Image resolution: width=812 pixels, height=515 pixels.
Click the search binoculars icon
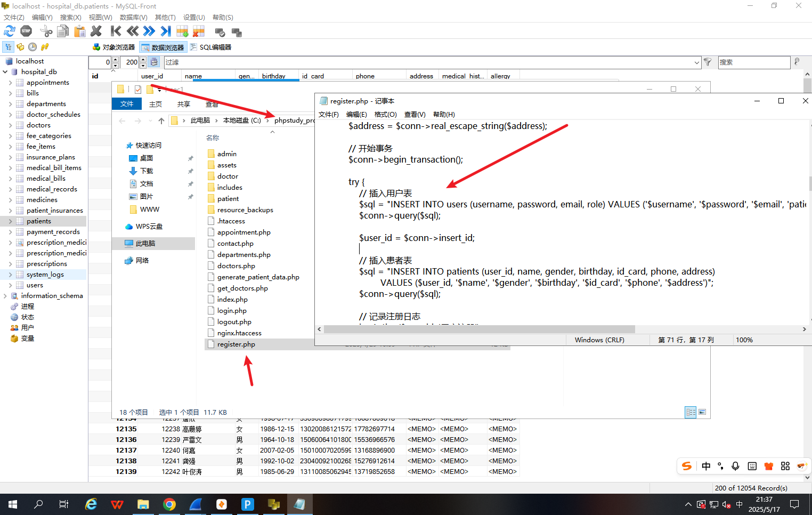click(x=797, y=62)
